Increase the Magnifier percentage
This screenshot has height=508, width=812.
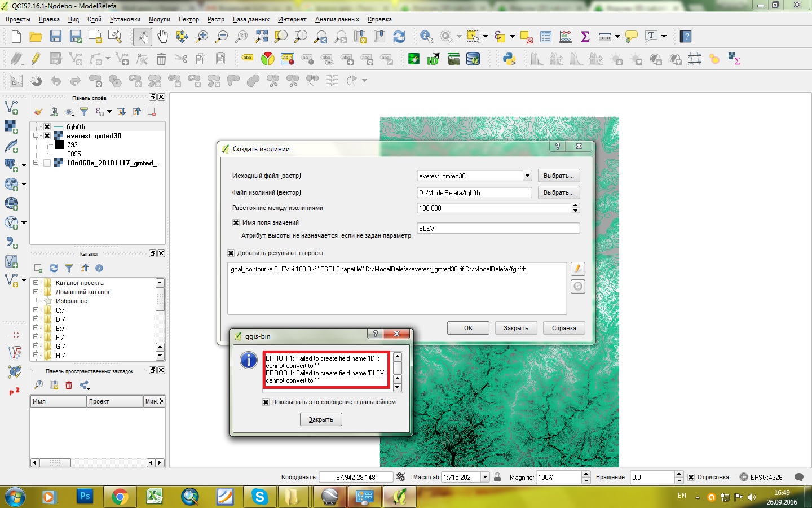pos(586,474)
